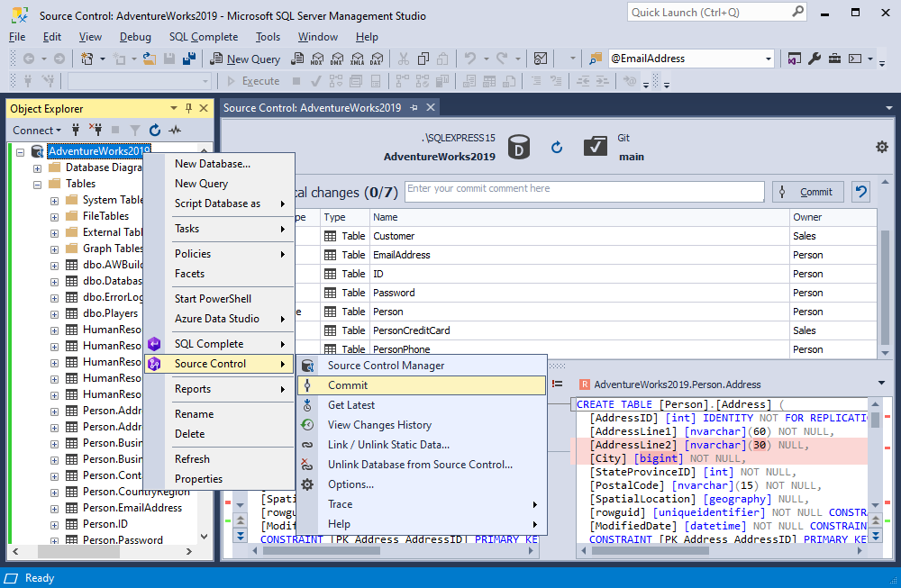Select Commit in Source Control submenu
The height and width of the screenshot is (588, 901).
click(x=421, y=385)
